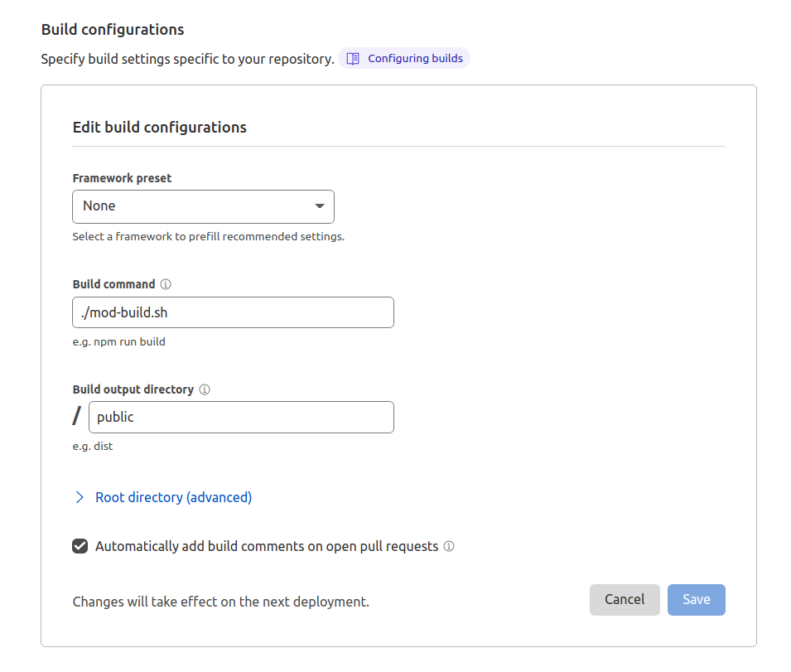Save the build configuration changes
Screen dimensions: 791x672
[696, 600]
